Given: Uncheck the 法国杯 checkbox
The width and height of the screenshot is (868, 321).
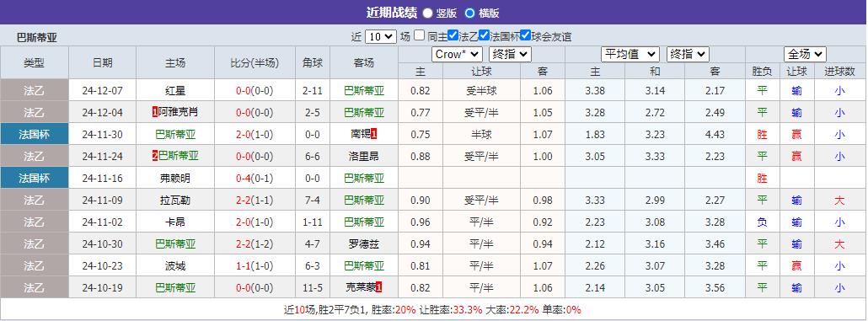Looking at the screenshot, I should (x=485, y=36).
